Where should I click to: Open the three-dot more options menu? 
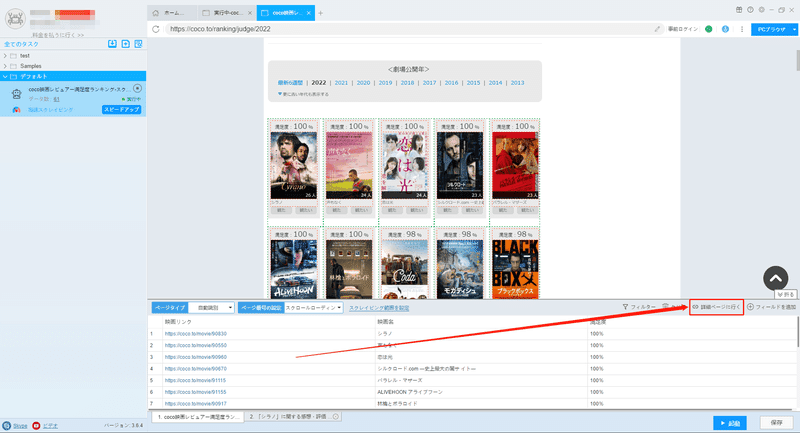[x=742, y=29]
